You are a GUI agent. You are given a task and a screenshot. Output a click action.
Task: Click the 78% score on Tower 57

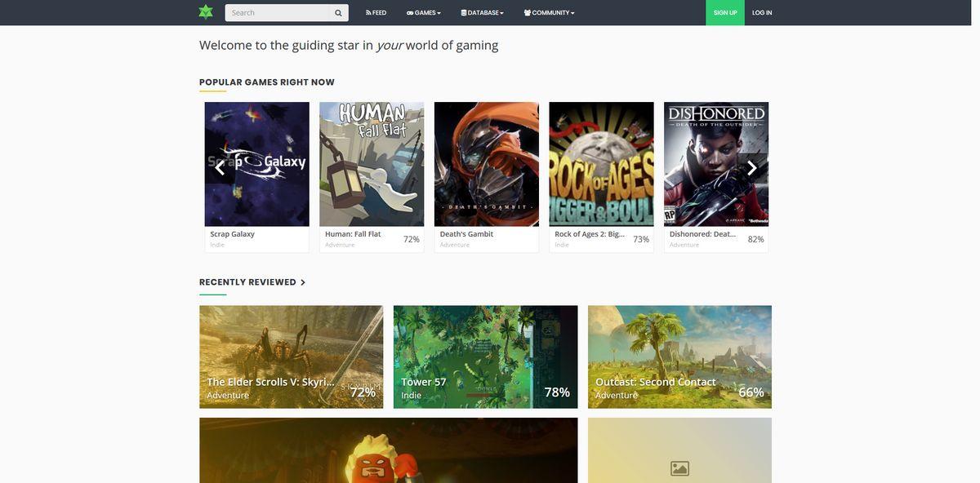[557, 392]
